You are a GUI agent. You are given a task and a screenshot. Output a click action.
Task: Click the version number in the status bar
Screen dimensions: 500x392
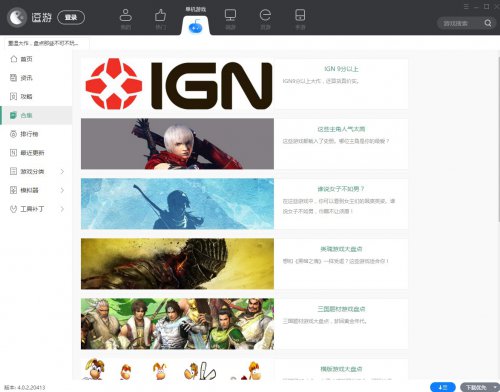[x=25, y=387]
